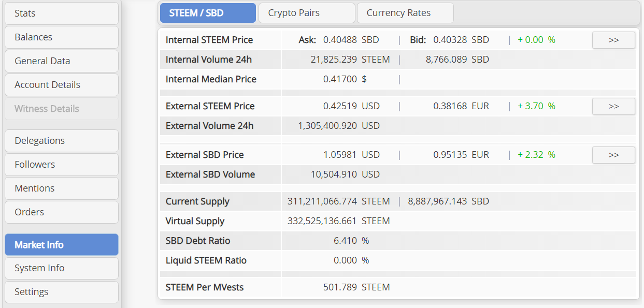The height and width of the screenshot is (308, 644).
Task: Click the Internal Volume 24h label
Action: [x=209, y=60]
